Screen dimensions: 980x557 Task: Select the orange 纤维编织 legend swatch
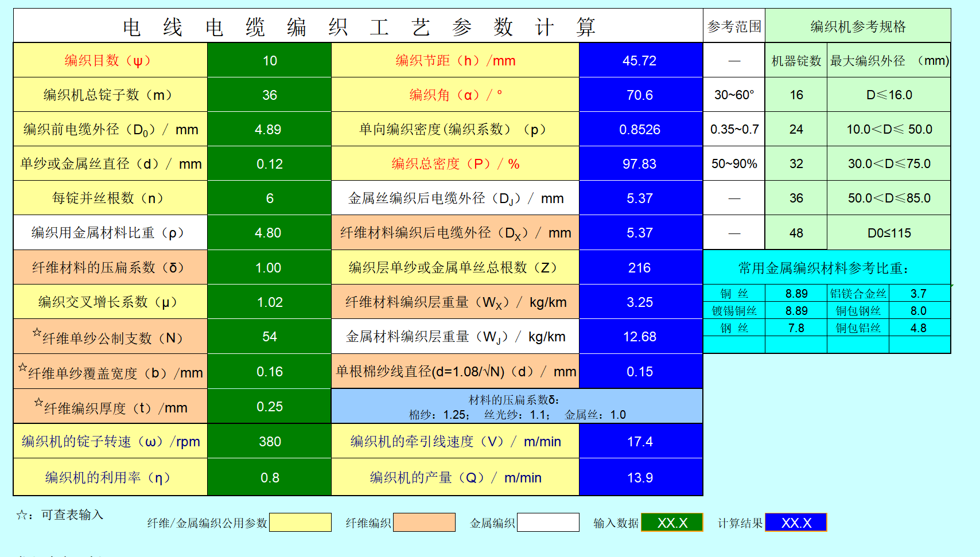click(x=424, y=522)
